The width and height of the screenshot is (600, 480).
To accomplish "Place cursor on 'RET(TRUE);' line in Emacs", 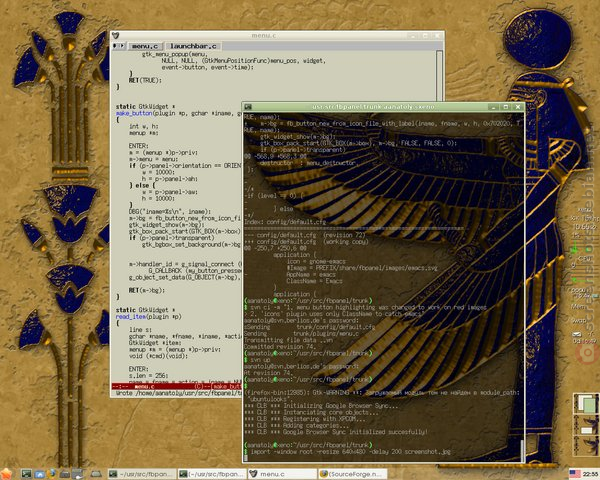I will point(145,80).
